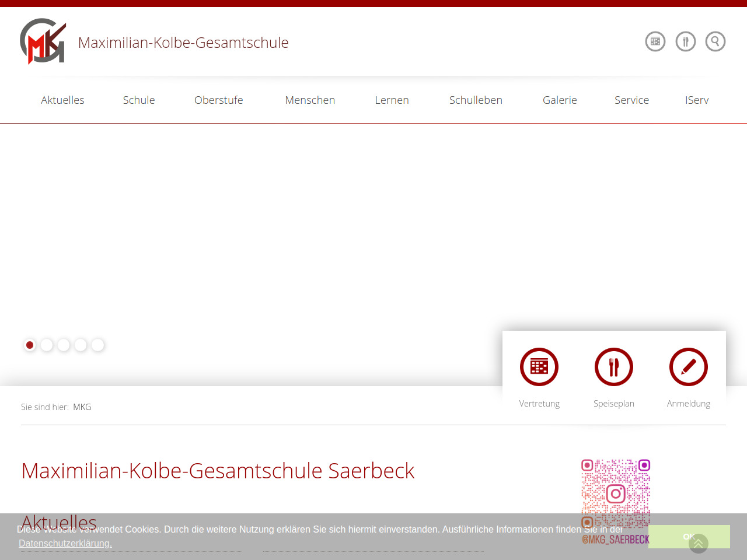Open the Aktuelles menu item

tap(62, 100)
